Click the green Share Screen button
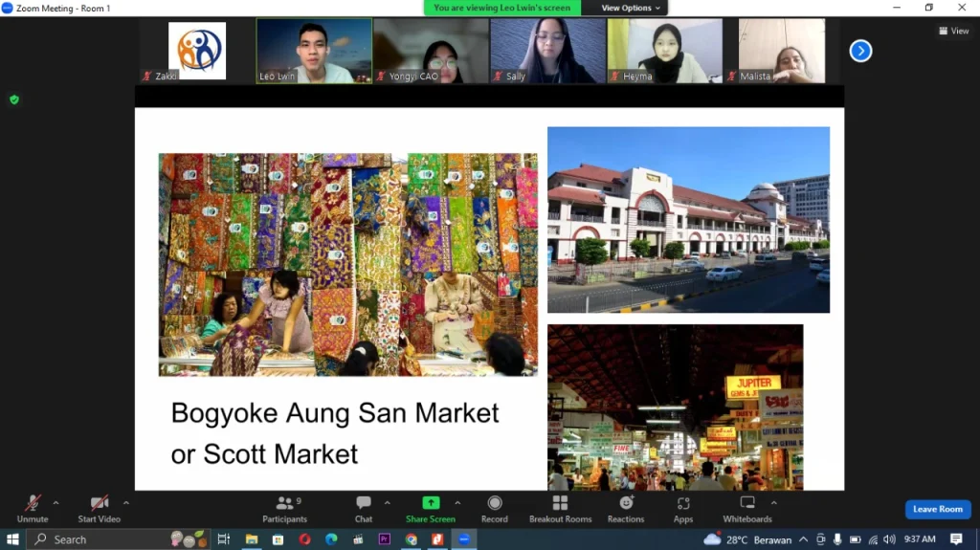Image resolution: width=980 pixels, height=550 pixels. point(431,509)
